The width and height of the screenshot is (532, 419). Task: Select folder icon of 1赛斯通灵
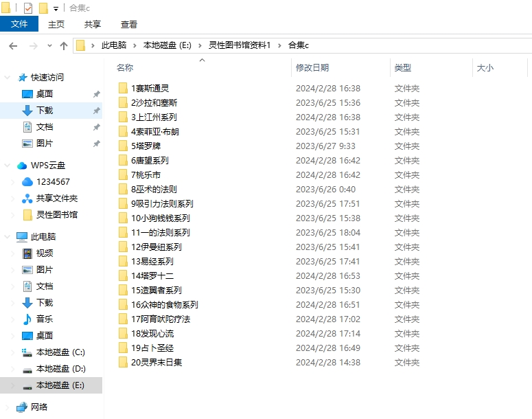click(123, 88)
